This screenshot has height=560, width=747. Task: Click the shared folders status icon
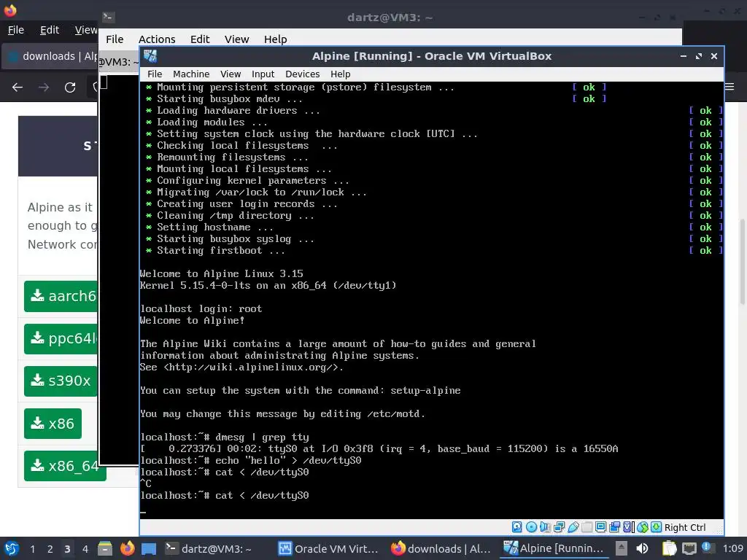click(x=587, y=527)
